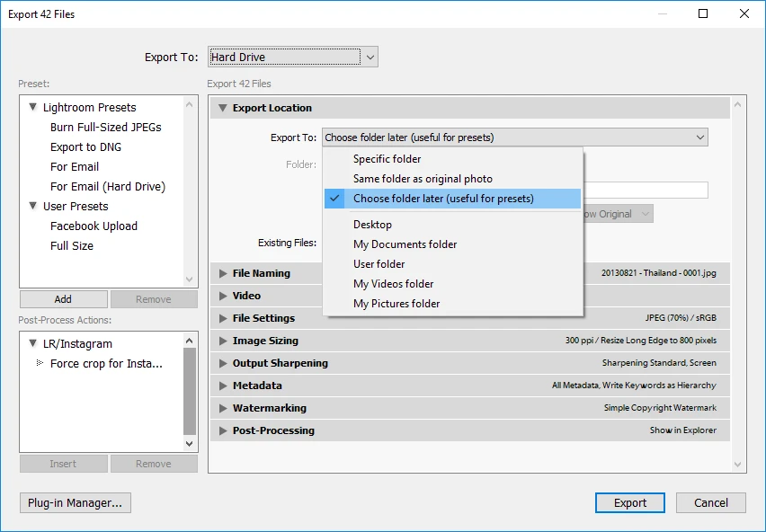Screen dimensions: 766x532
Task: Expand the Post-Processing section
Action: click(x=223, y=430)
